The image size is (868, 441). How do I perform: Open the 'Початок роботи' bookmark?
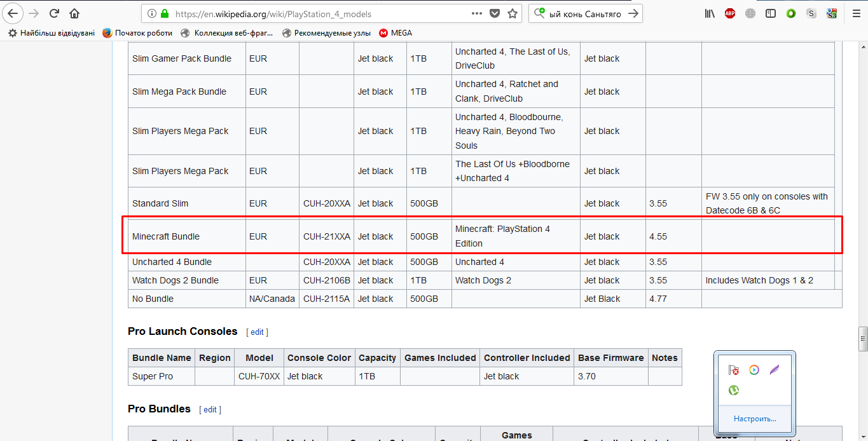tap(137, 33)
